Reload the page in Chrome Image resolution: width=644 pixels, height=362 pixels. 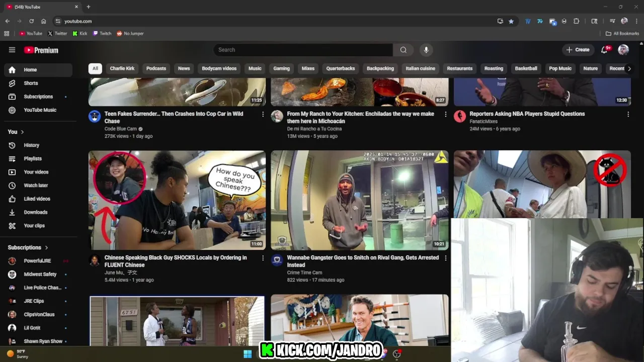pyautogui.click(x=31, y=21)
